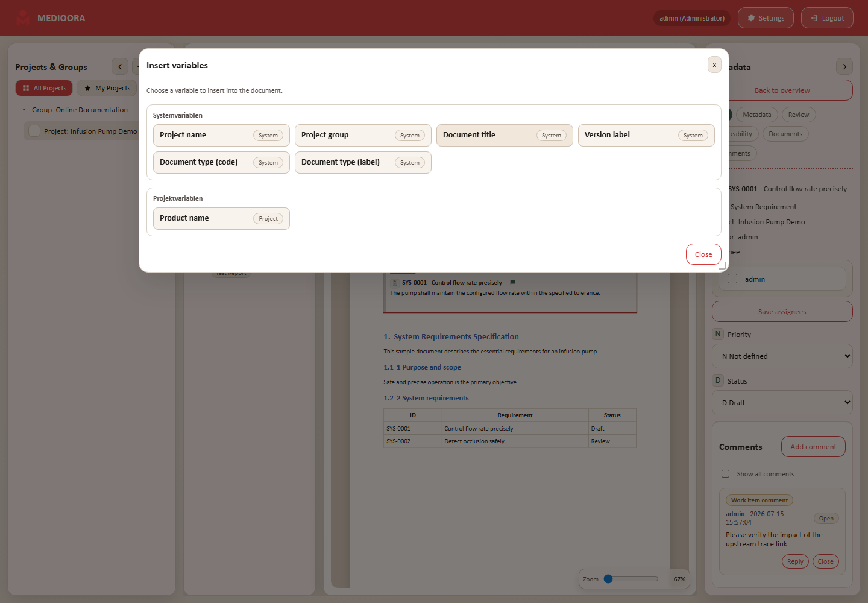Reply to the admin comment

tap(795, 561)
